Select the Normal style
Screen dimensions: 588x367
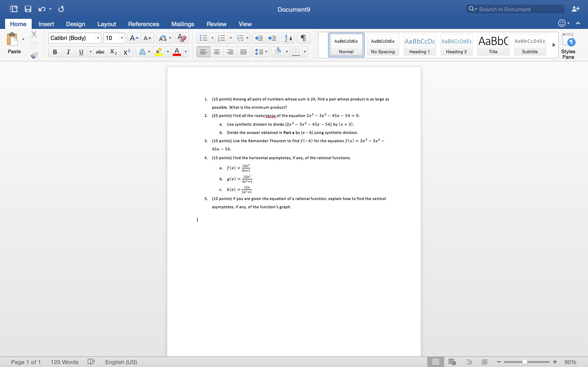[346, 44]
